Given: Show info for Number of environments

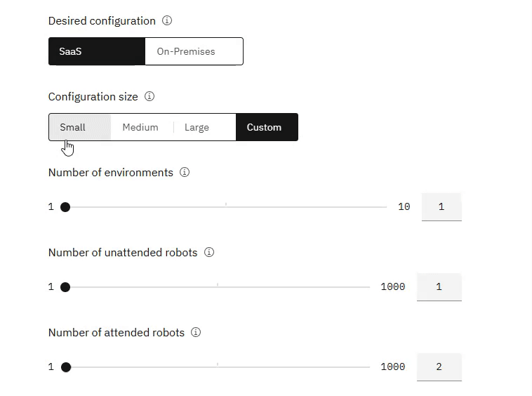Looking at the screenshot, I should [185, 172].
